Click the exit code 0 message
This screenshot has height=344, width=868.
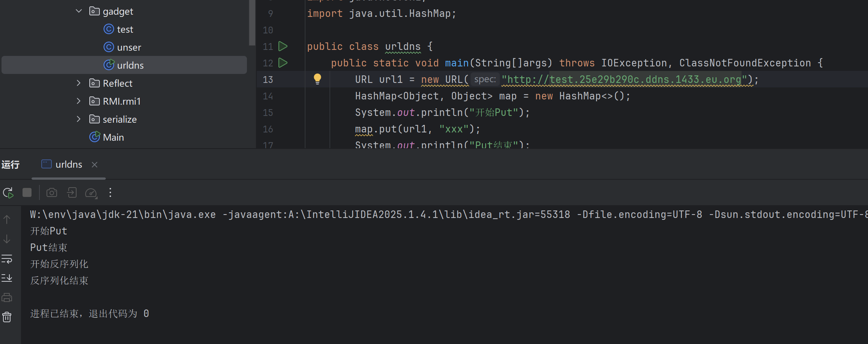(90, 314)
